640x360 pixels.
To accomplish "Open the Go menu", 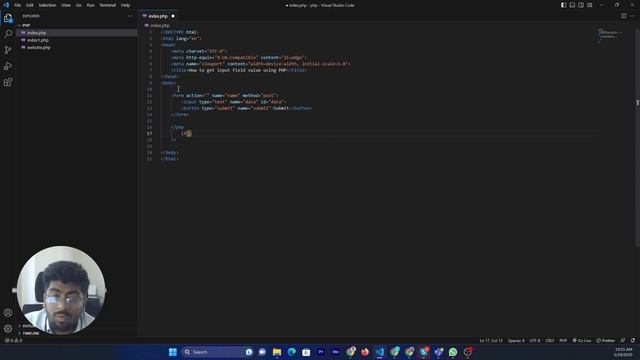I will pyautogui.click(x=78, y=5).
